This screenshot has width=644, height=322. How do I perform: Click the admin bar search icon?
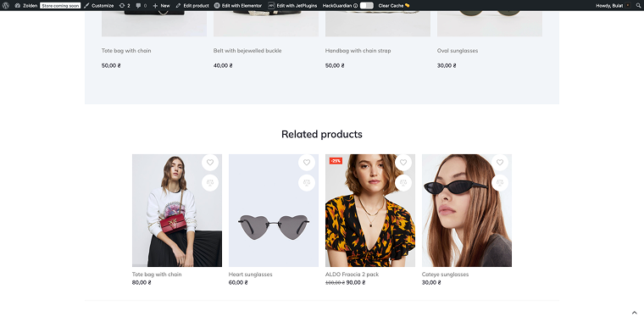click(x=638, y=6)
